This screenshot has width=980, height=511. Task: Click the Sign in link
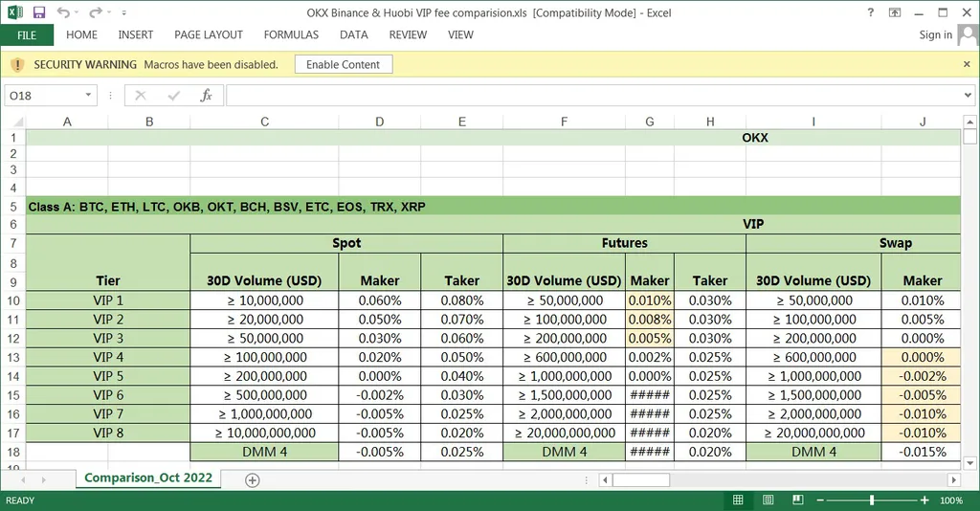pos(936,35)
